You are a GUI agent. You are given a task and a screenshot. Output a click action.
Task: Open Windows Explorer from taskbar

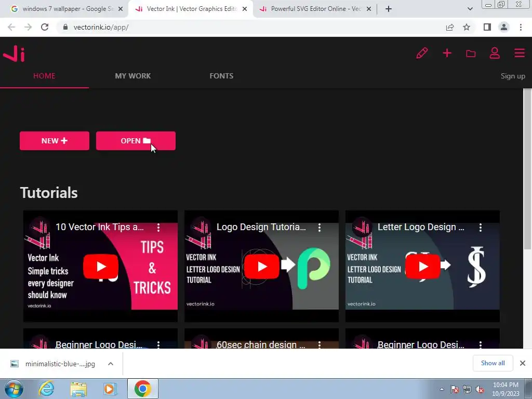pos(78,389)
